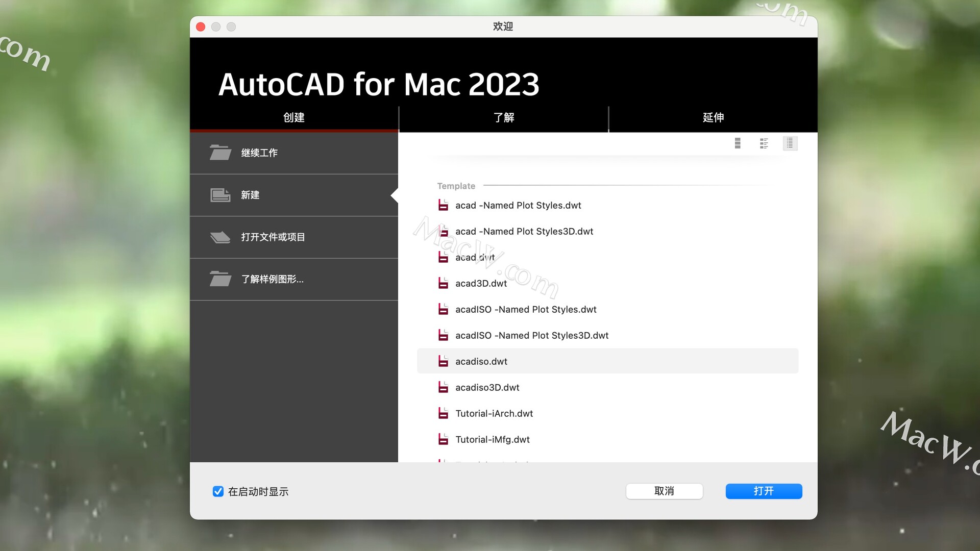The width and height of the screenshot is (980, 551).
Task: Click the DWT icon of acadiso.dwt
Action: [443, 361]
